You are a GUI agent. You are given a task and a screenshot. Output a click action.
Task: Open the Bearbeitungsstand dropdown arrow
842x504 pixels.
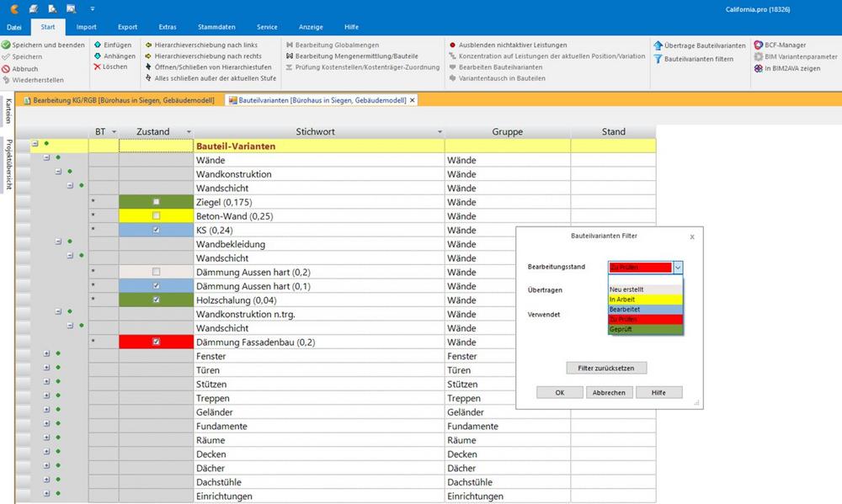[x=678, y=267]
